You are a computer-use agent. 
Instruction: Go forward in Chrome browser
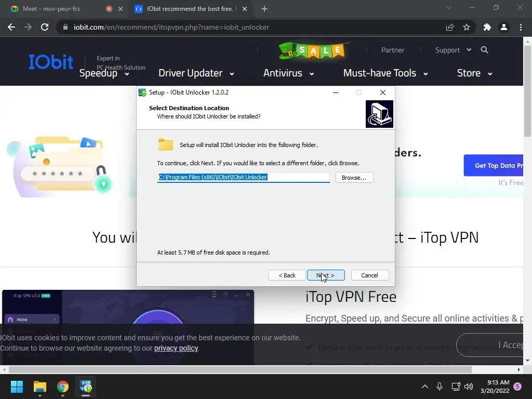pyautogui.click(x=28, y=27)
